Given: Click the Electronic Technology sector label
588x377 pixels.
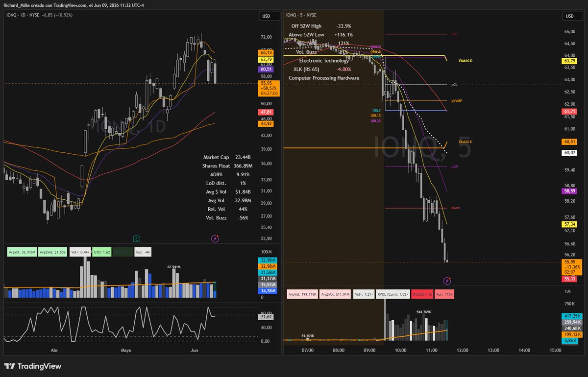Looking at the screenshot, I should pos(324,61).
